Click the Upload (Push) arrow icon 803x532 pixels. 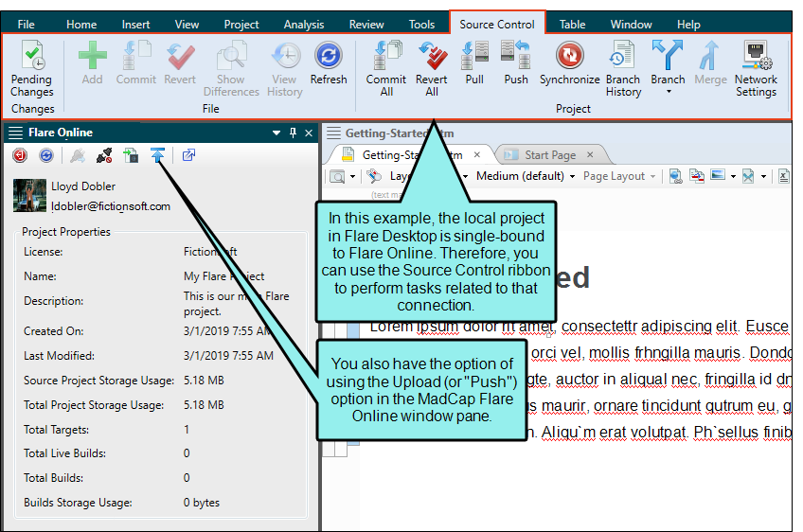click(x=157, y=154)
